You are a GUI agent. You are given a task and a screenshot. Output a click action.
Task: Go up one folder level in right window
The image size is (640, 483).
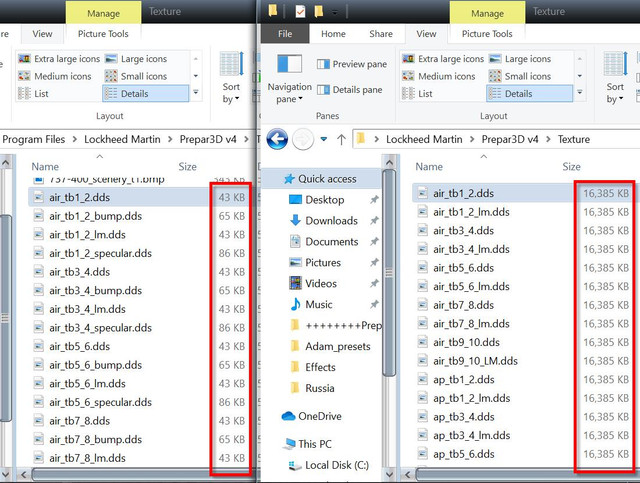coord(341,140)
